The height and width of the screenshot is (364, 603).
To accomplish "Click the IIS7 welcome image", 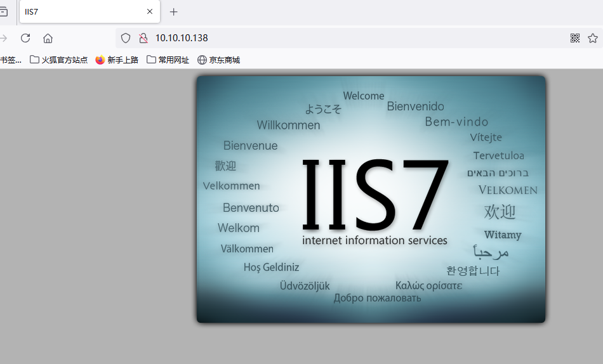I will click(371, 199).
